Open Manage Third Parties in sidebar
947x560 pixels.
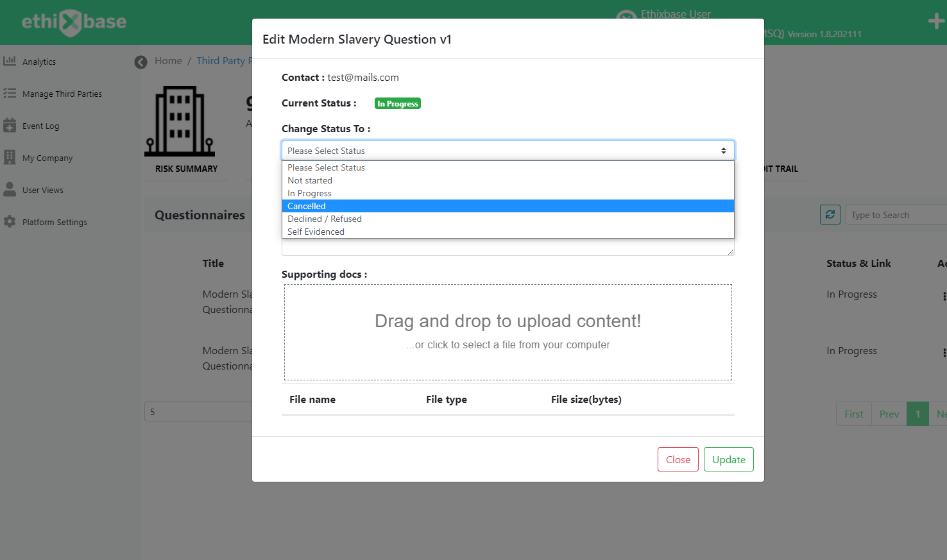pyautogui.click(x=62, y=94)
